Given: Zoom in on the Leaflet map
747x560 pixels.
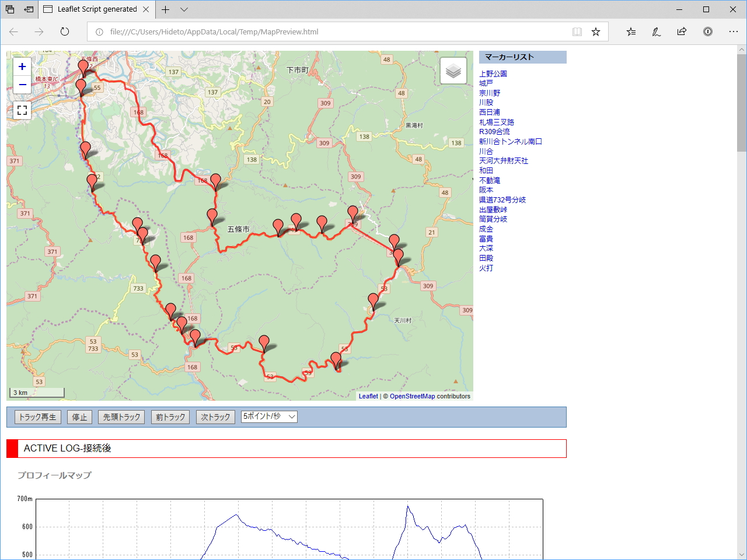Looking at the screenshot, I should pos(22,66).
